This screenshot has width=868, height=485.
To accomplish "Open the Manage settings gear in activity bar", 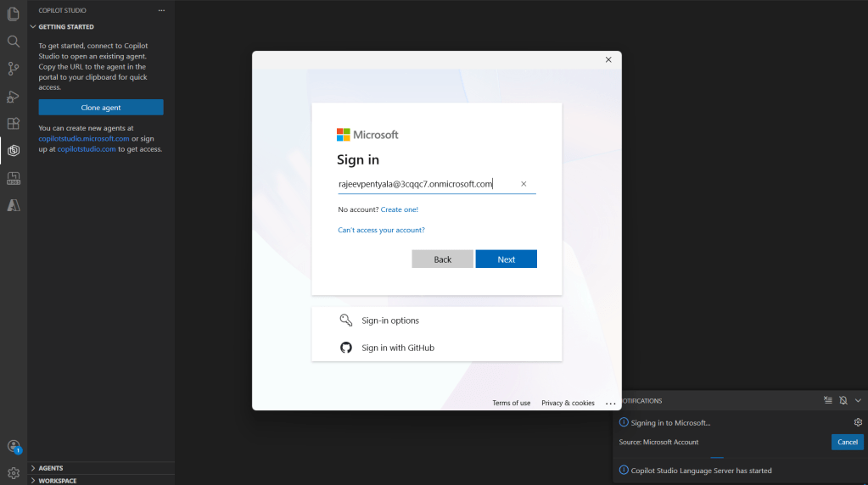I will [x=14, y=473].
